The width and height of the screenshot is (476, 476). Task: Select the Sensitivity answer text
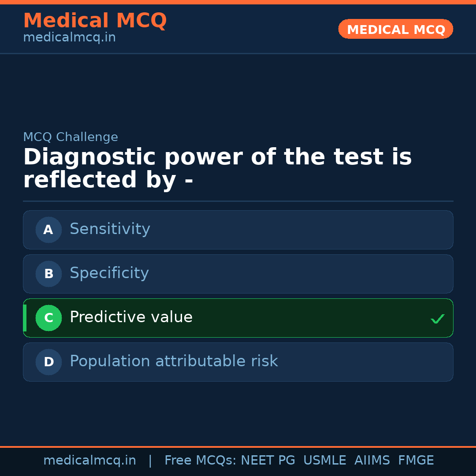click(110, 229)
